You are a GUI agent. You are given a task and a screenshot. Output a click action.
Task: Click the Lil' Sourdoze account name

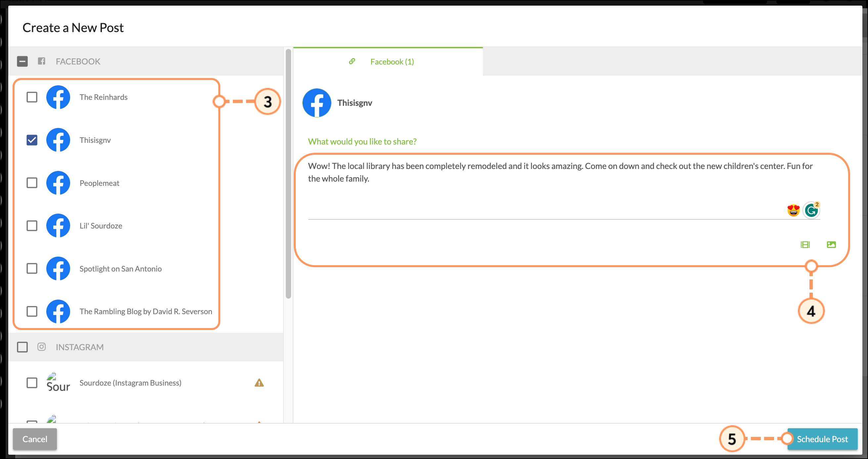(101, 226)
